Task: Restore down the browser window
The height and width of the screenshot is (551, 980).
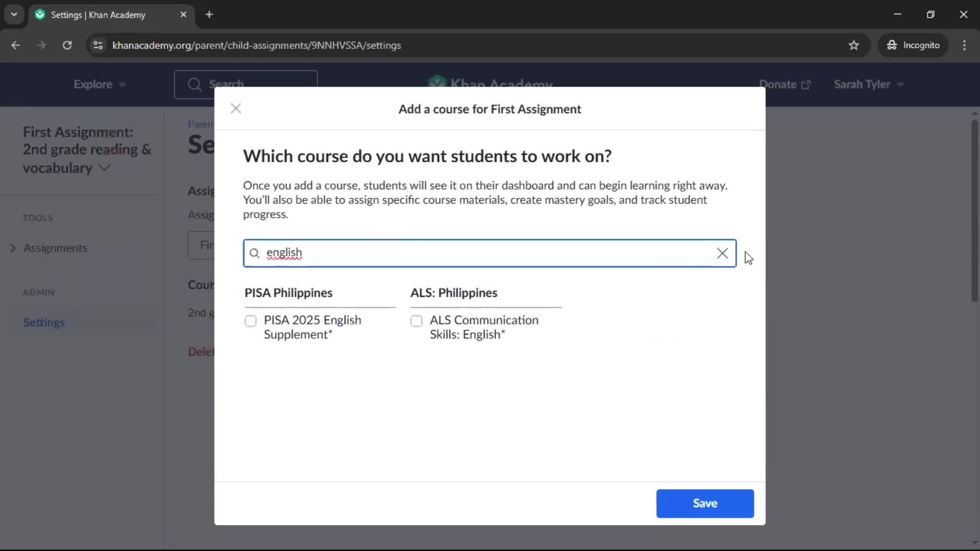Action: [x=930, y=14]
